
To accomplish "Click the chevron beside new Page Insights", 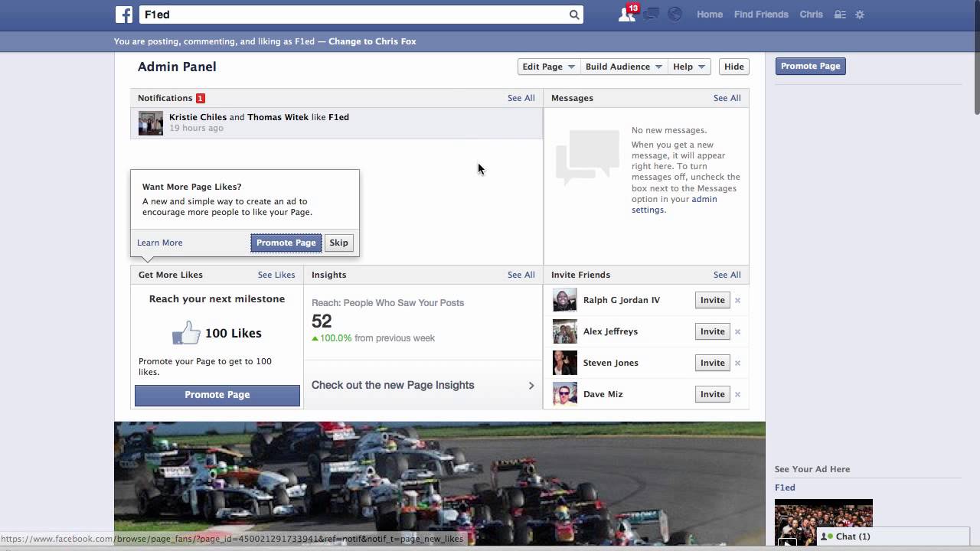I will (531, 385).
